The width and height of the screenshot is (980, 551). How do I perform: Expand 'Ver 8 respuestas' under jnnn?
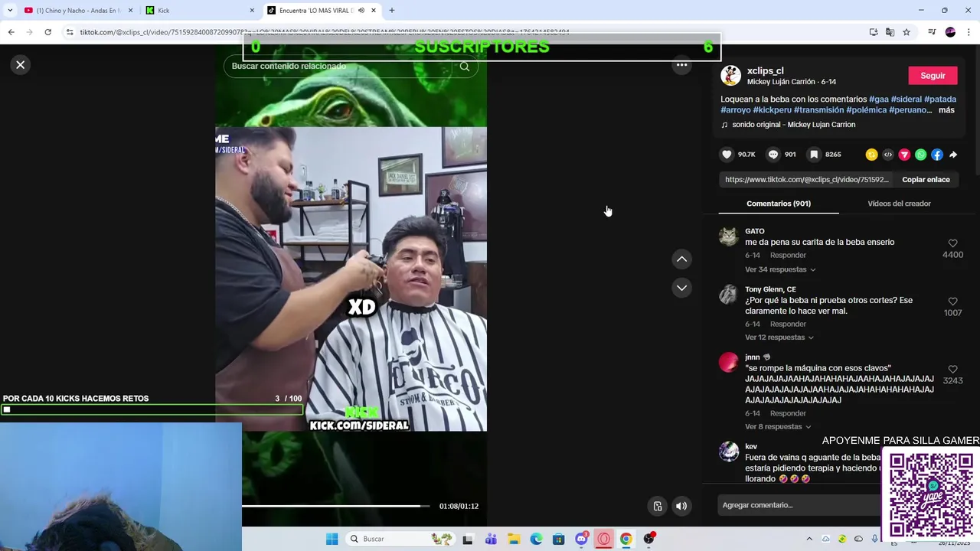778,427
